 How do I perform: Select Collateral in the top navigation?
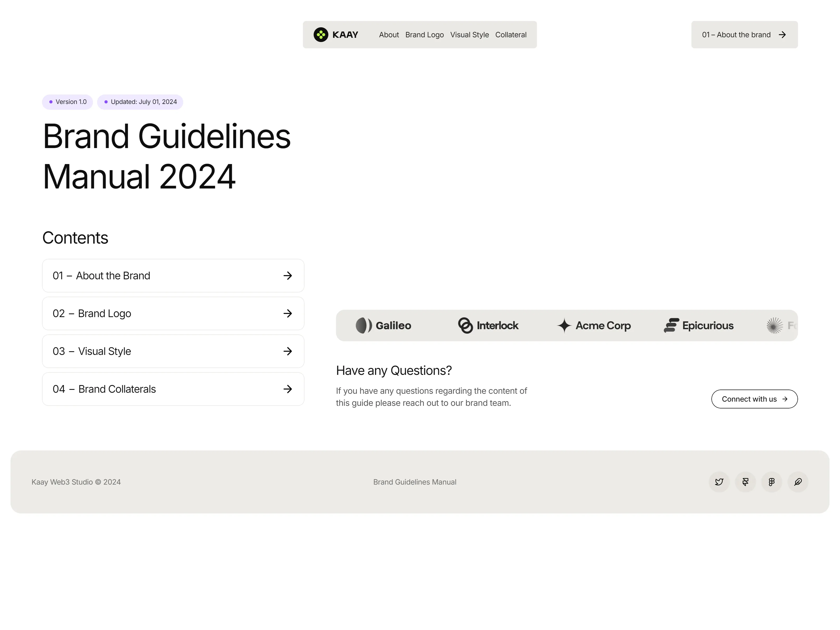[x=511, y=35]
